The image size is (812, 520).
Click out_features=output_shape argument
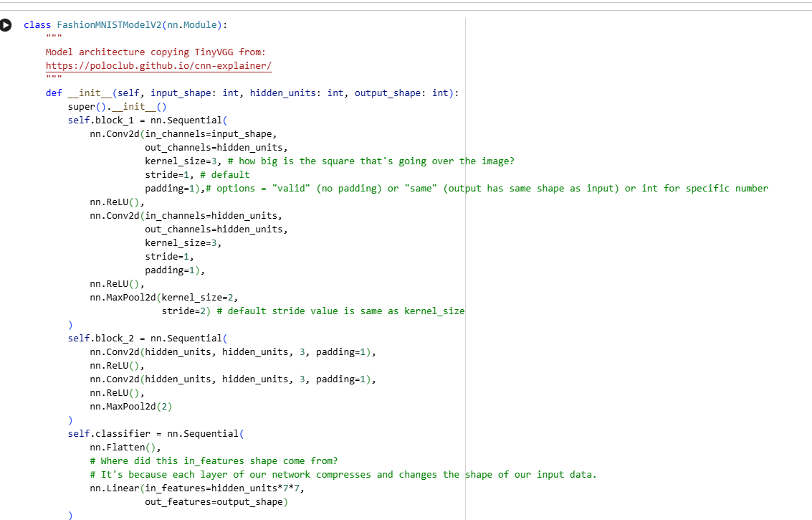(216, 502)
